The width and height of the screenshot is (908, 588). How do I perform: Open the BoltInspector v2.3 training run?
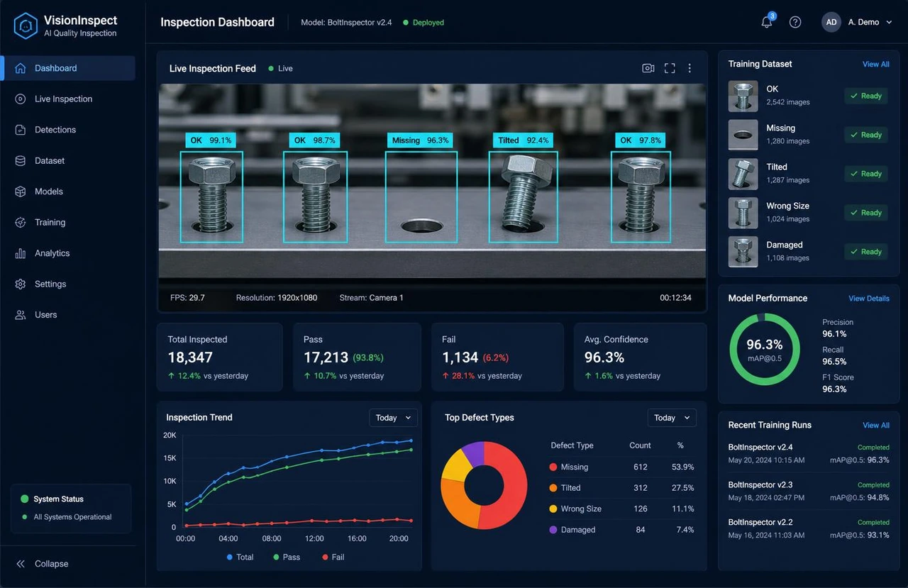pyautogui.click(x=809, y=491)
